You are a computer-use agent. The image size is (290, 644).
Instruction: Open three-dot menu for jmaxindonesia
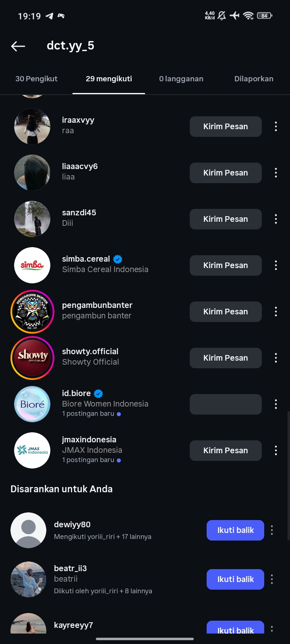[x=276, y=450]
